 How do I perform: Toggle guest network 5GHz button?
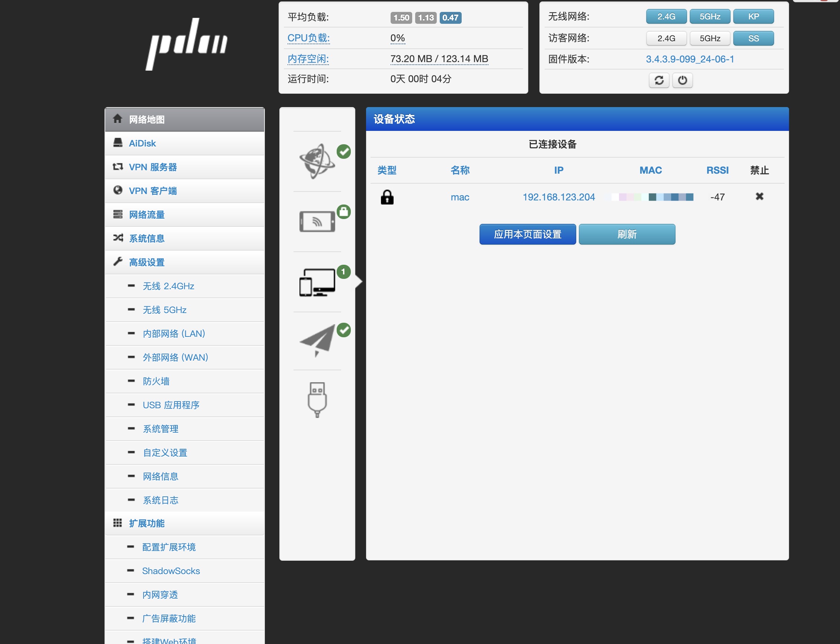click(x=709, y=38)
